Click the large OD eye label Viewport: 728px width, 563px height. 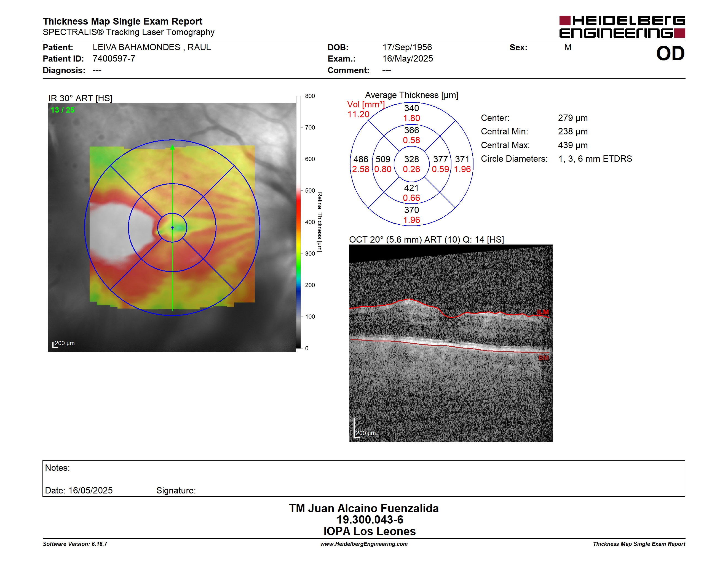pyautogui.click(x=670, y=53)
